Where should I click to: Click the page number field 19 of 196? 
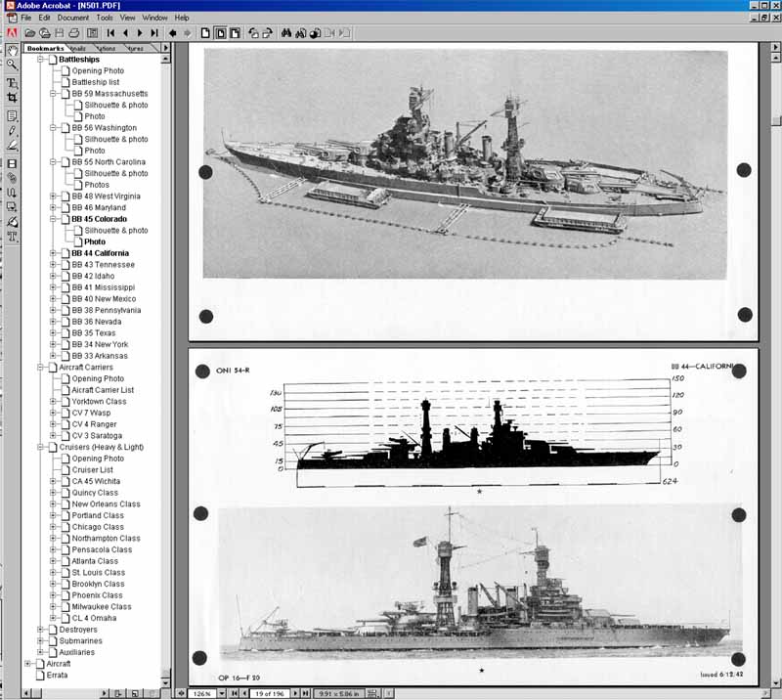coord(269,693)
